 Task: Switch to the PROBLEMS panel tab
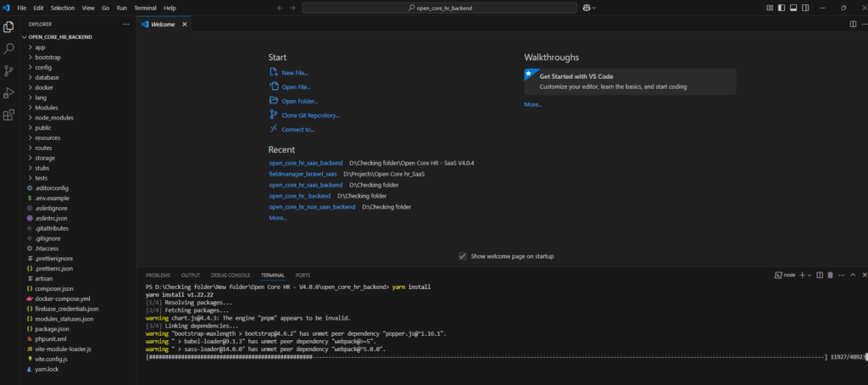tap(158, 276)
